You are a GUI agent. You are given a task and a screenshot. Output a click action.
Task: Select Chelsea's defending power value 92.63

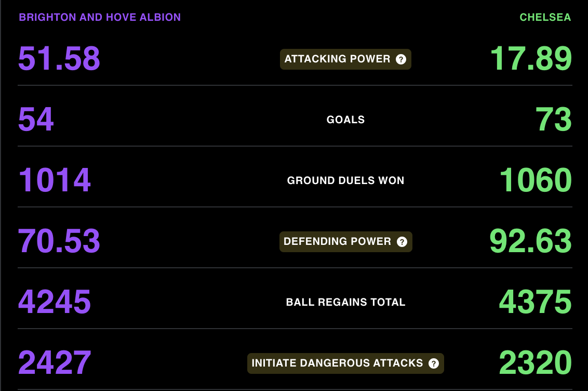pyautogui.click(x=531, y=241)
